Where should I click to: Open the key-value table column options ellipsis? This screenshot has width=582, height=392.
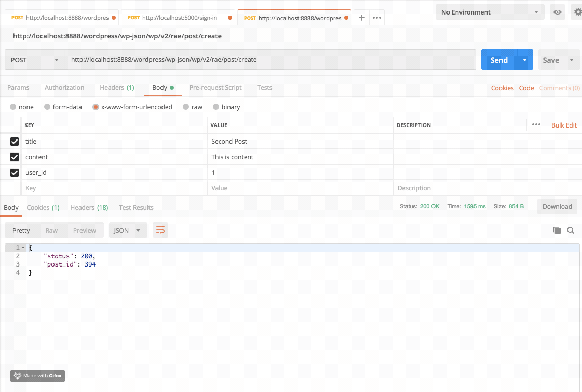[536, 125]
